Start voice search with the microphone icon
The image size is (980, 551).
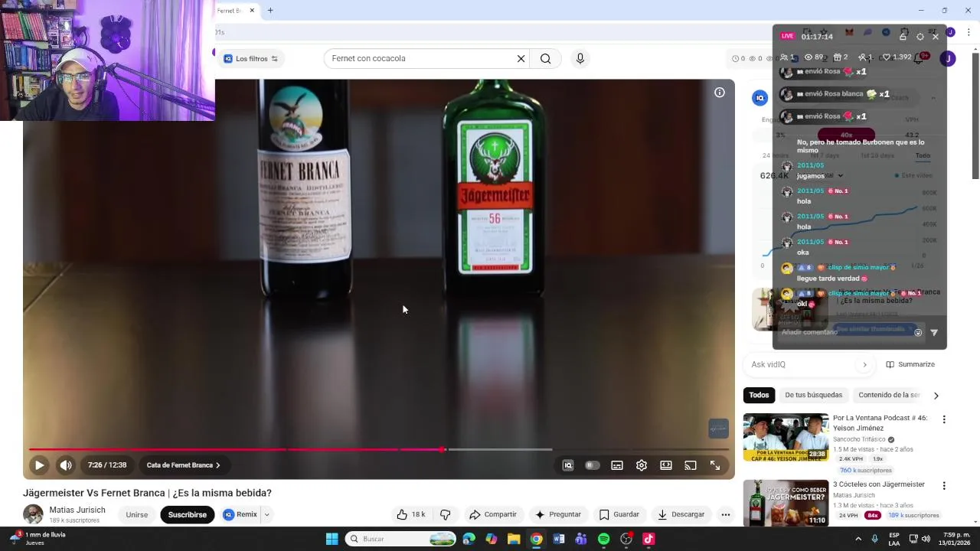[x=580, y=58]
